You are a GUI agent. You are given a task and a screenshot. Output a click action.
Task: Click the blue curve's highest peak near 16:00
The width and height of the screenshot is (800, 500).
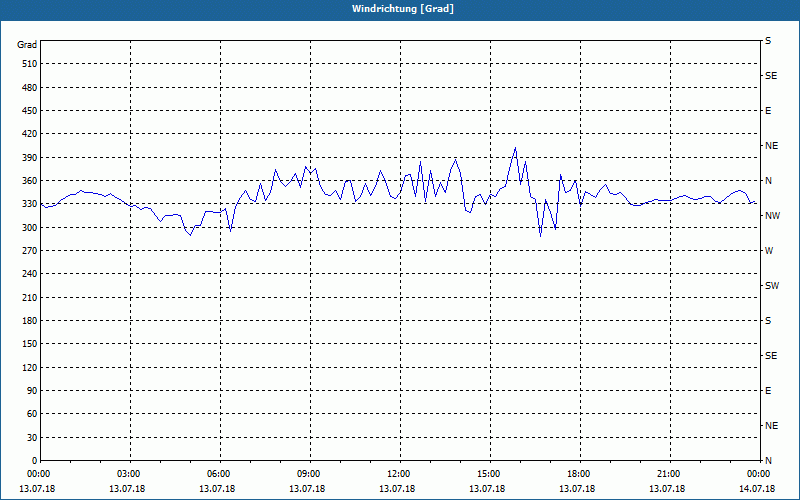click(x=515, y=148)
